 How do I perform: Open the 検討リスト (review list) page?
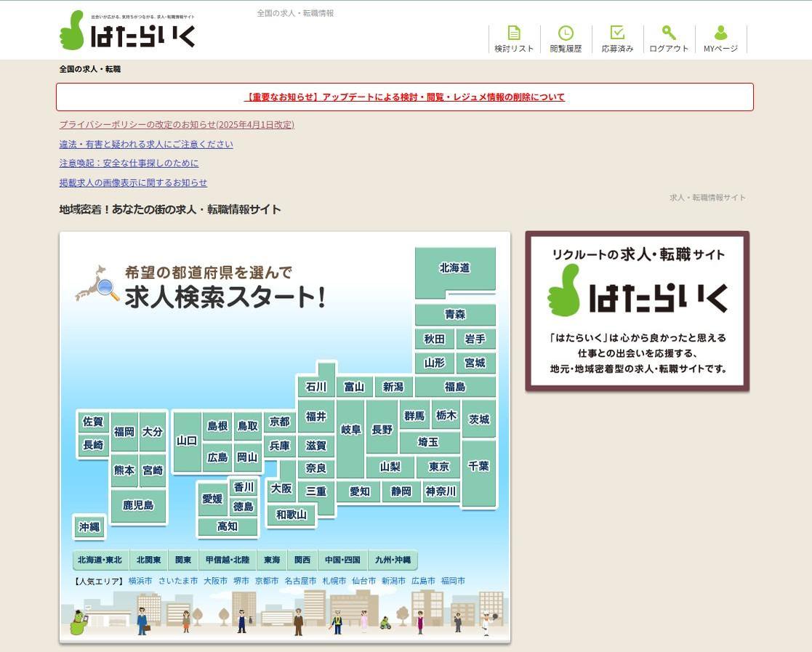click(514, 39)
